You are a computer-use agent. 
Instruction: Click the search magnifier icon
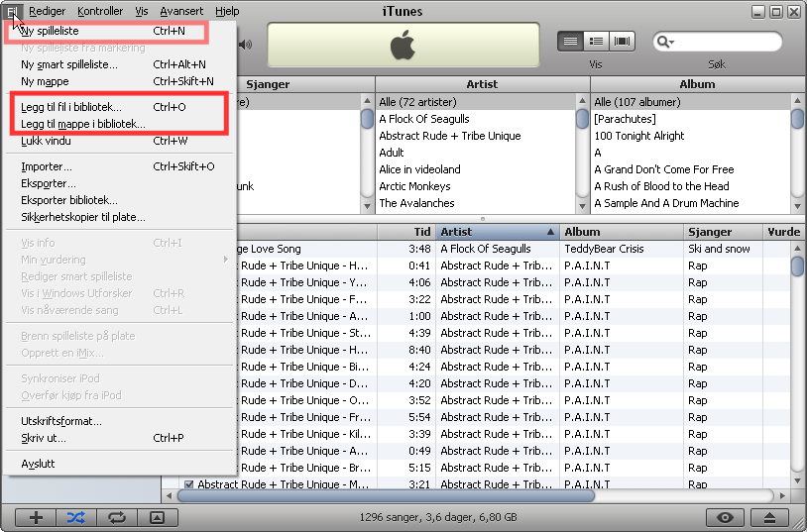[665, 42]
